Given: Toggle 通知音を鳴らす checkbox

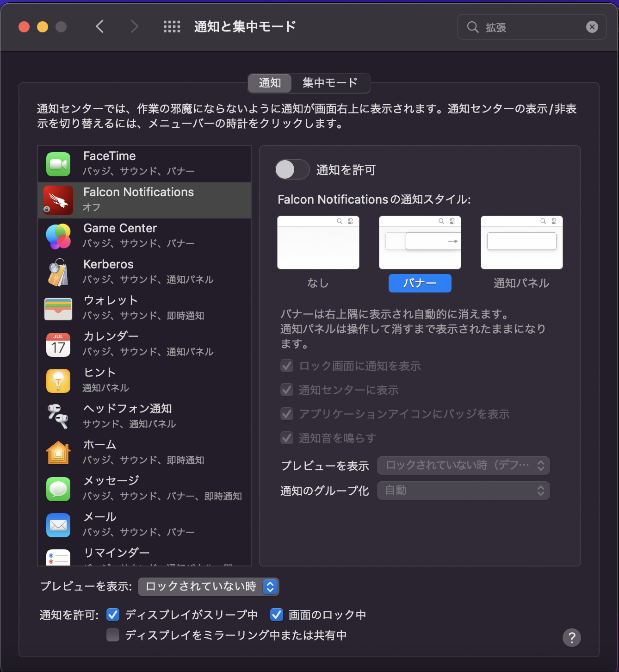Looking at the screenshot, I should pos(287,438).
